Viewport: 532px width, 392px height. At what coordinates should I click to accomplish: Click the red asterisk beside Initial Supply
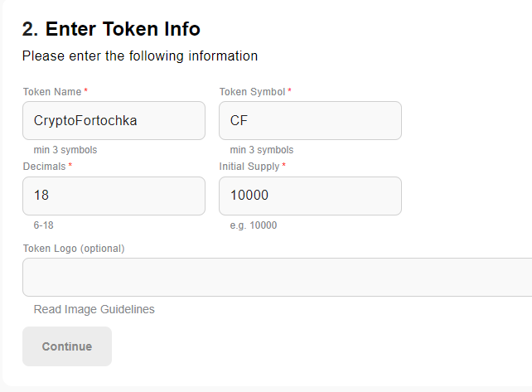pos(284,166)
